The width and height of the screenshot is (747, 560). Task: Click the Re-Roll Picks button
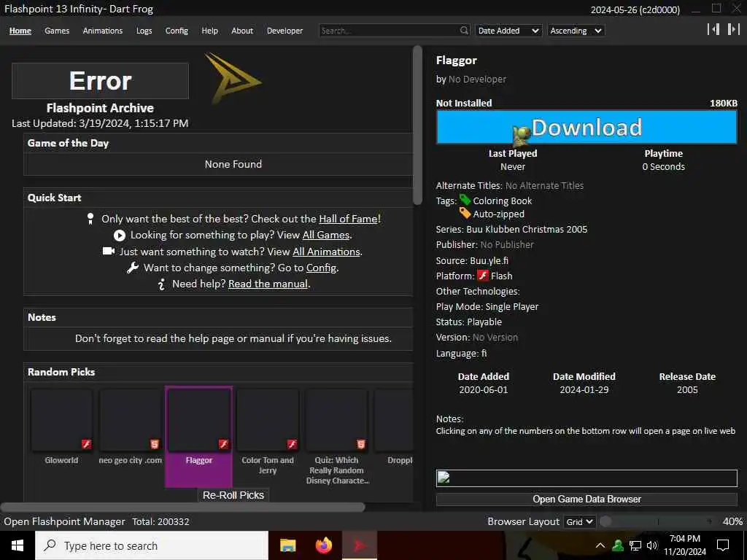tap(233, 495)
